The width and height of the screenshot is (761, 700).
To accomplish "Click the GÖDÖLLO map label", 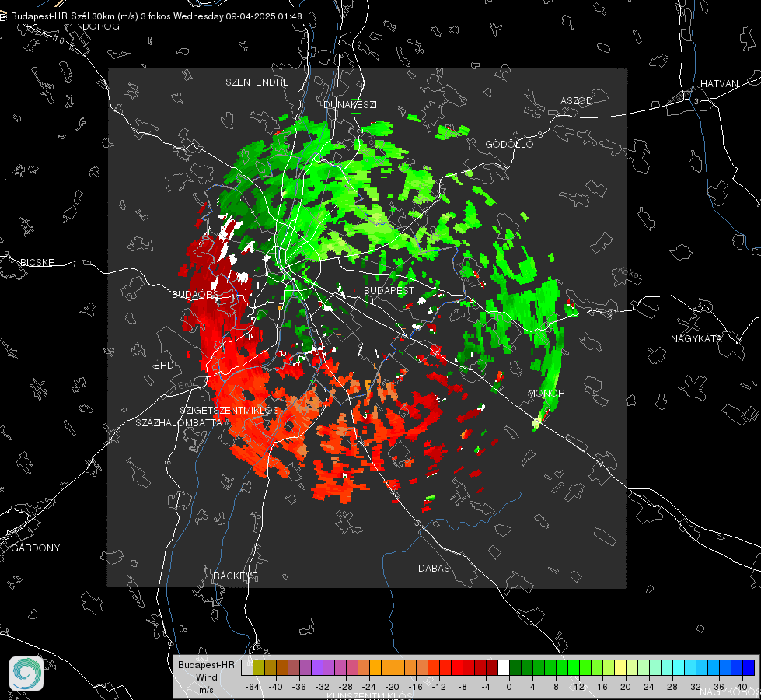I will pyautogui.click(x=509, y=144).
